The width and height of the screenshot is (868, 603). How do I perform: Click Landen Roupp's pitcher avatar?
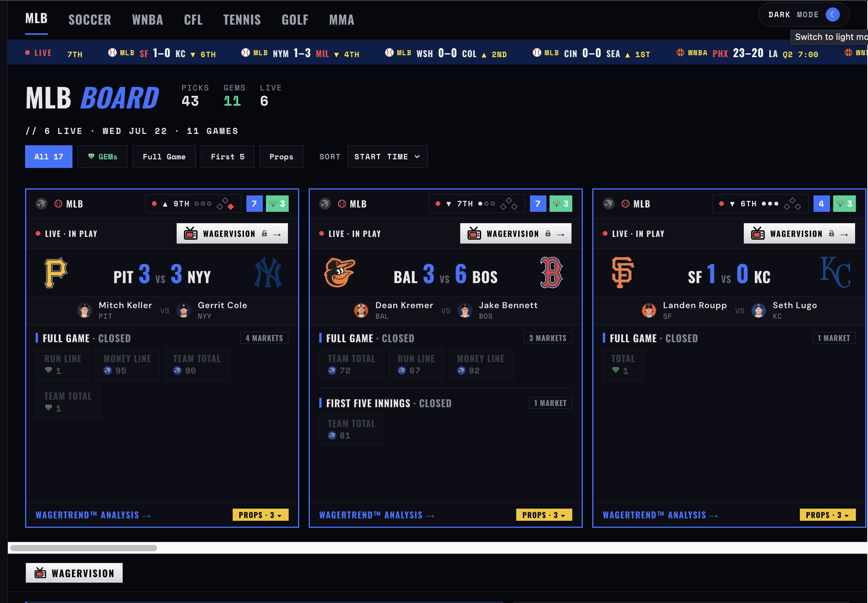point(649,311)
